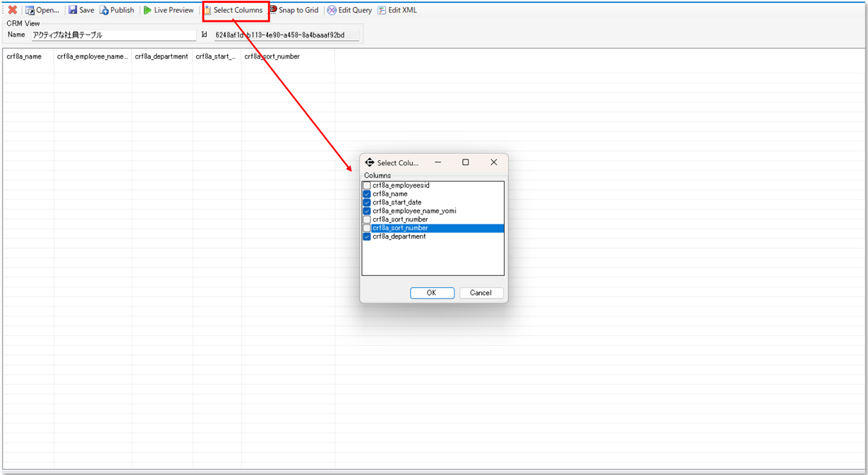This screenshot has width=868, height=475.
Task: Activate the Snap to Grid tool
Action: point(294,11)
